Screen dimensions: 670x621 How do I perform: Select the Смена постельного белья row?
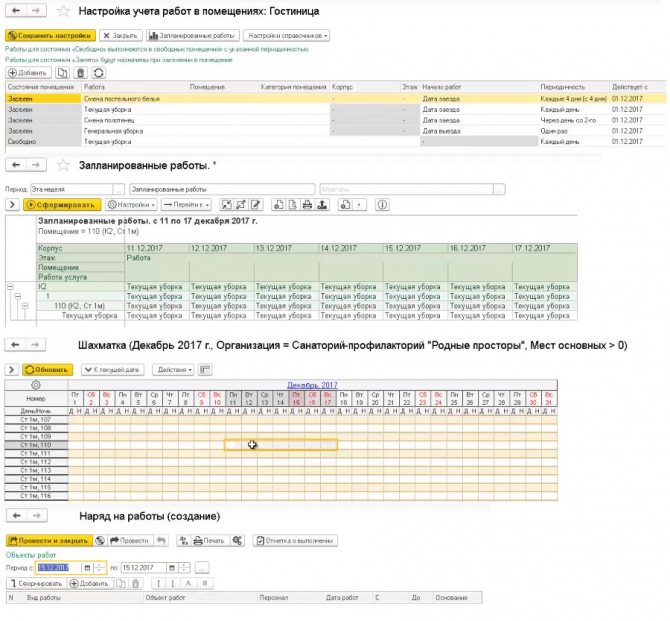click(336, 99)
